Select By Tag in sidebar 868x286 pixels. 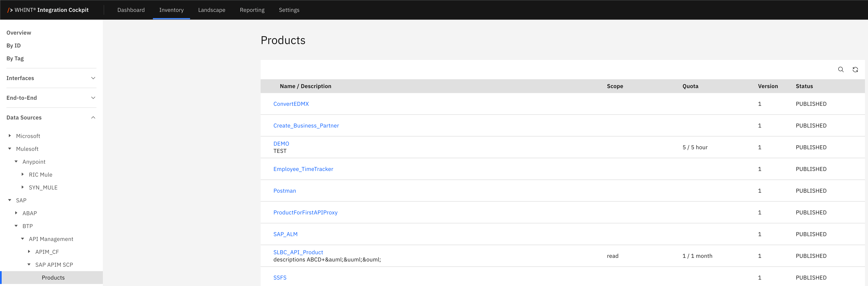pyautogui.click(x=15, y=58)
